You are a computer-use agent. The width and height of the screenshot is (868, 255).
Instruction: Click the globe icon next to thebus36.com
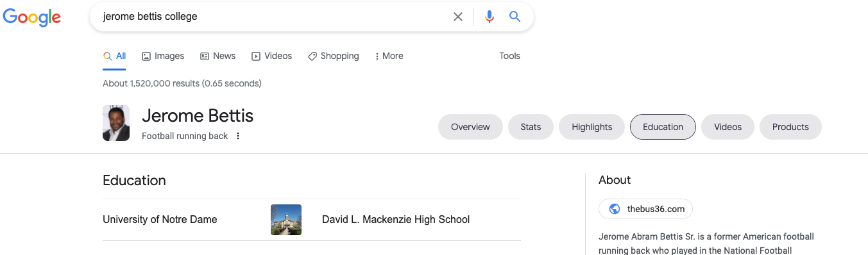click(615, 209)
